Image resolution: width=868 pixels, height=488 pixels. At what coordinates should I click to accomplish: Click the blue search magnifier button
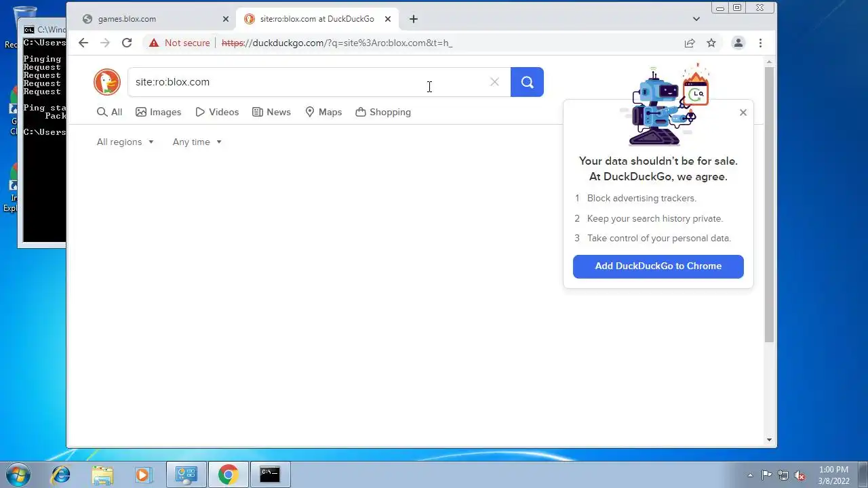[x=527, y=82]
